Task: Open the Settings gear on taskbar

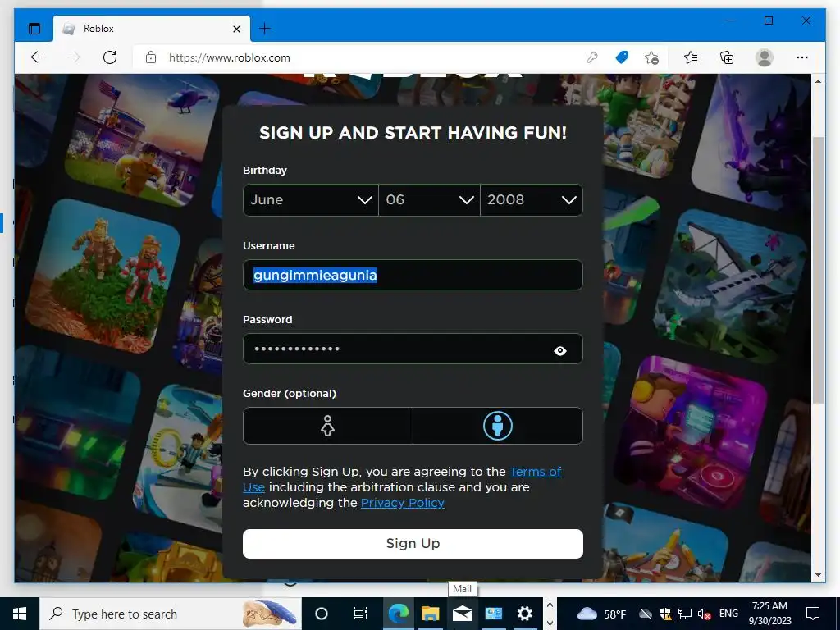Action: tap(524, 614)
